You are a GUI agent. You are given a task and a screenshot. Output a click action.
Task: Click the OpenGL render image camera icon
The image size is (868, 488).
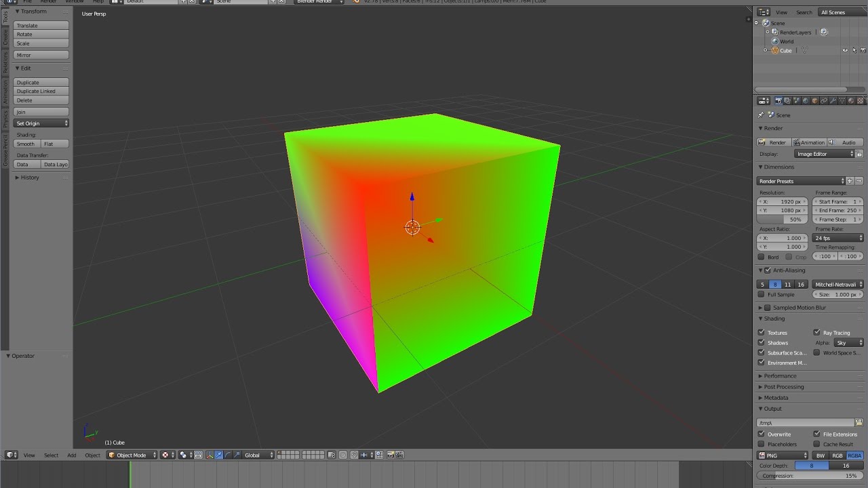pos(390,455)
